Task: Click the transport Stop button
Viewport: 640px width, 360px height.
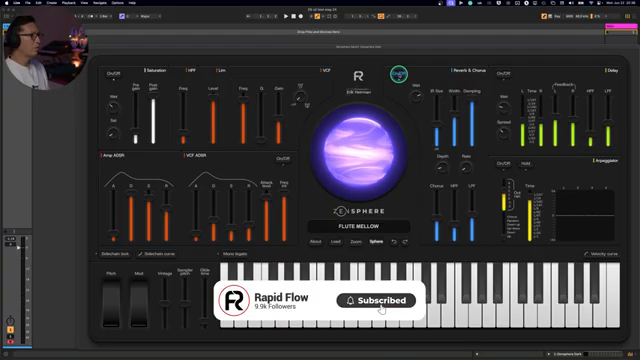Action: (x=293, y=16)
